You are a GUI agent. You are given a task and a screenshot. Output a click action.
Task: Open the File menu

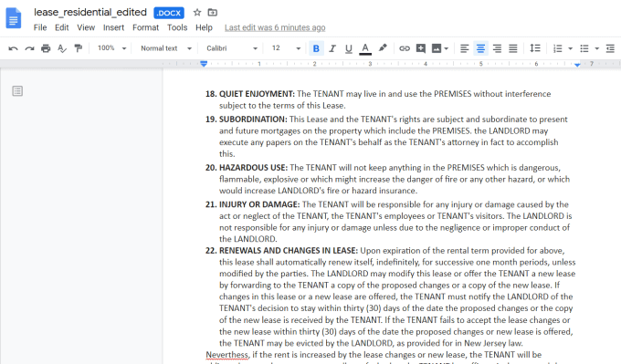pyautogui.click(x=40, y=27)
